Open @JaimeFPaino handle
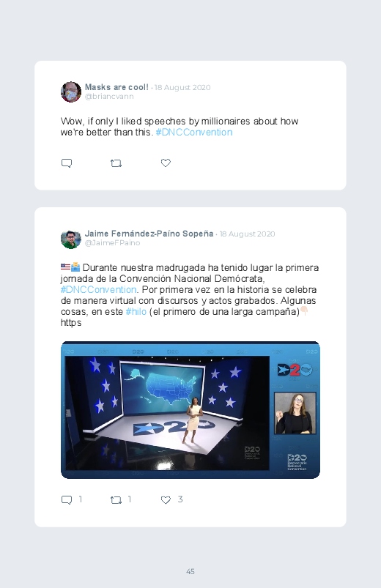Screen dimensions: 381x588 [x=113, y=243]
